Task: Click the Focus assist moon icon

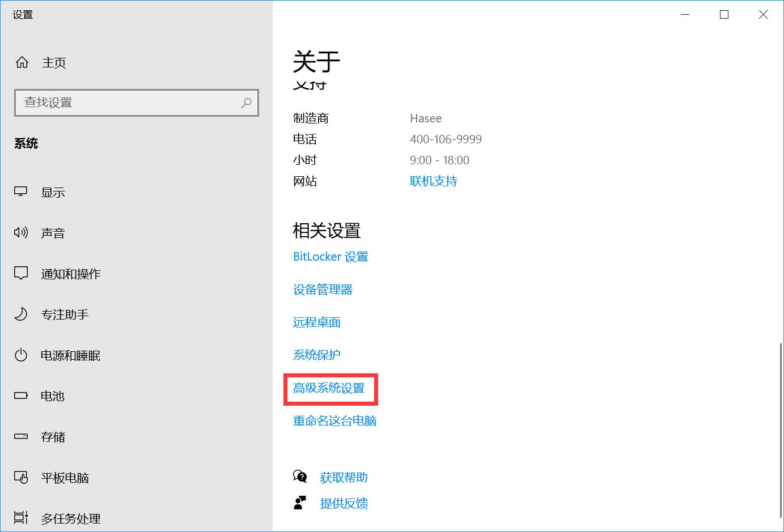Action: point(21,314)
